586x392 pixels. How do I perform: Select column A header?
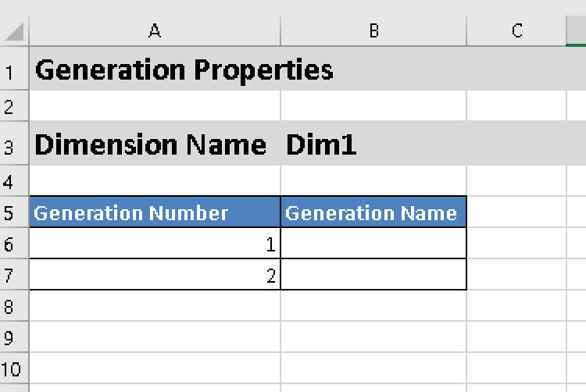coord(155,31)
